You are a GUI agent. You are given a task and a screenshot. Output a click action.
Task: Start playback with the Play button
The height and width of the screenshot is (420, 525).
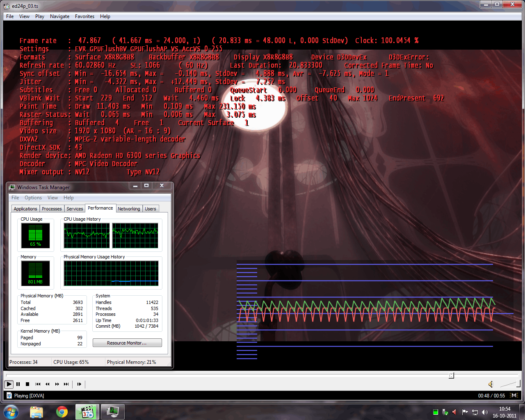click(x=9, y=384)
